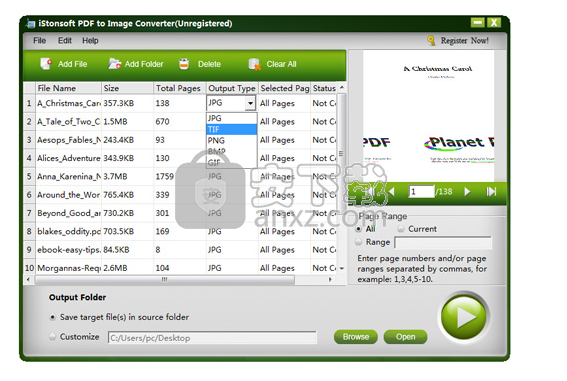
Task: Select the Beyond_Good file row
Action: click(180, 213)
